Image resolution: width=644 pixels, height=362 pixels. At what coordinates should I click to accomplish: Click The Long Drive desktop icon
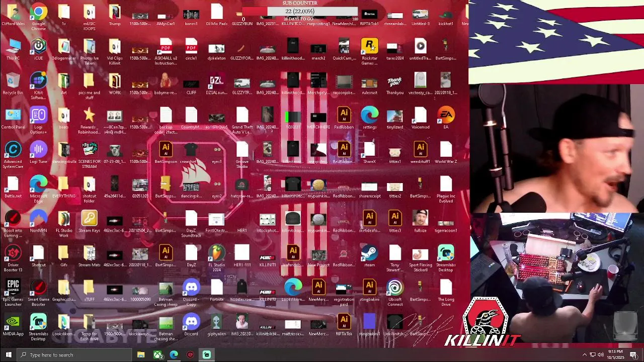point(446,292)
